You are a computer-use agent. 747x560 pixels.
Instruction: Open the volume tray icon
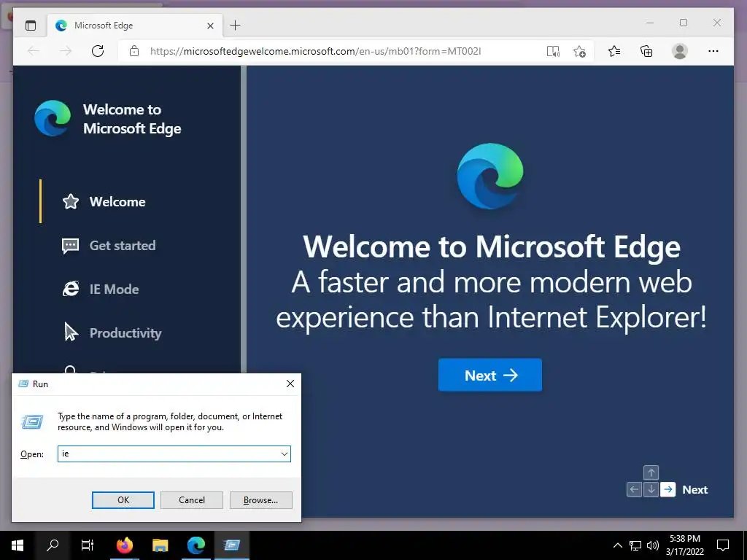coord(652,545)
